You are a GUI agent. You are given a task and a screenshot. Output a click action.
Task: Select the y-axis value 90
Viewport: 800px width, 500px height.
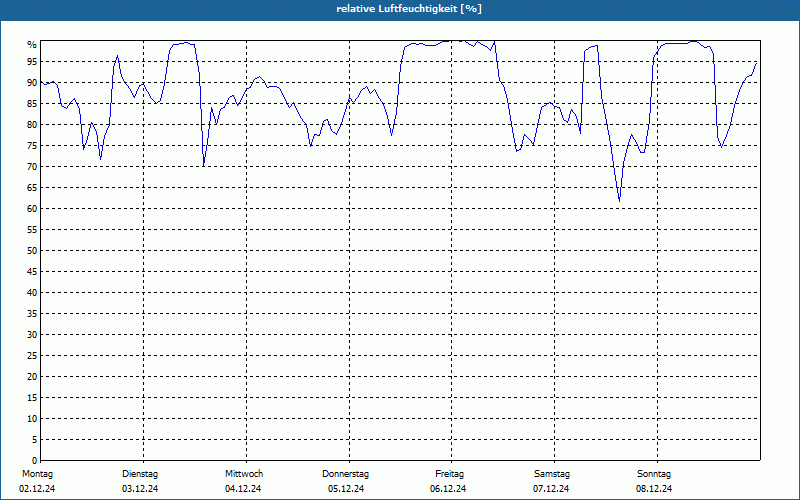coord(32,83)
